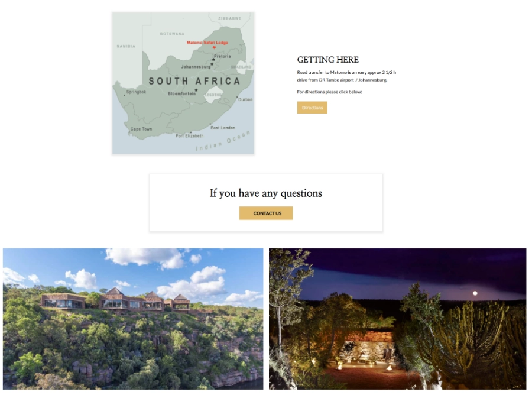This screenshot has height=395, width=532.
Task: Select the Bloemfontein star marker
Action: (x=196, y=90)
